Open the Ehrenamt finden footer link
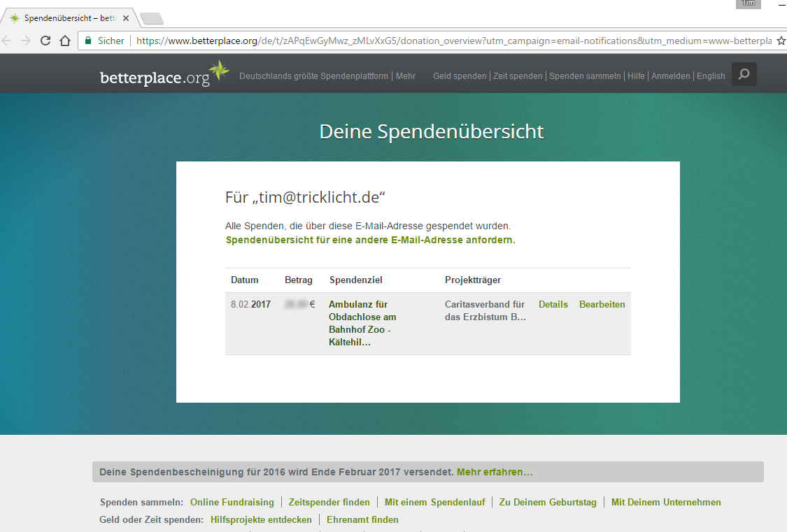The width and height of the screenshot is (787, 532). 362,520
